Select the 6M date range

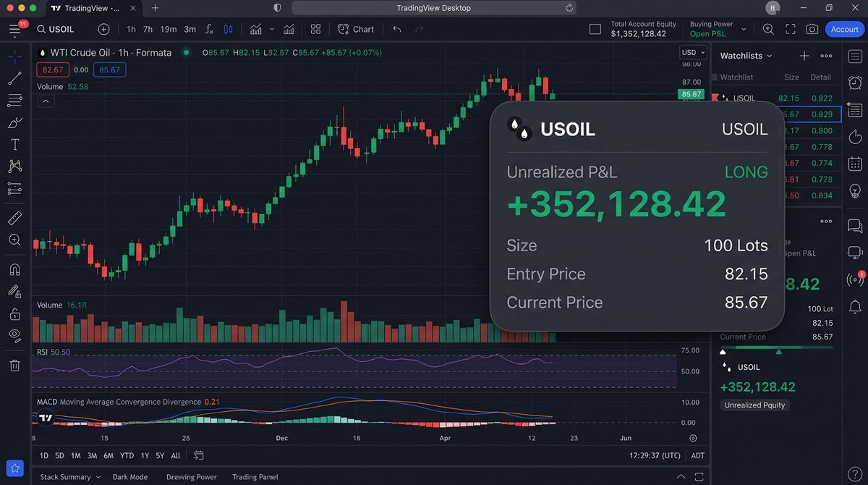(109, 456)
